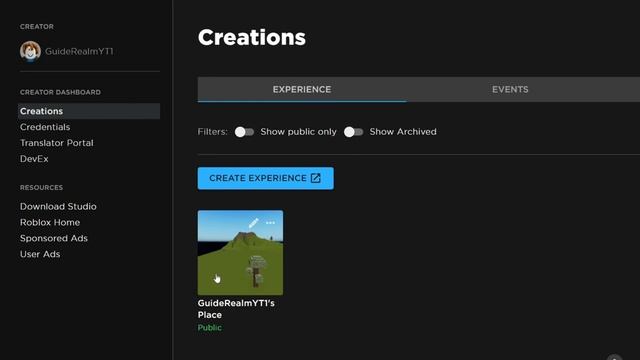Screen dimensions: 640x360
Task: Switch to the Events tab
Action: (x=510, y=89)
